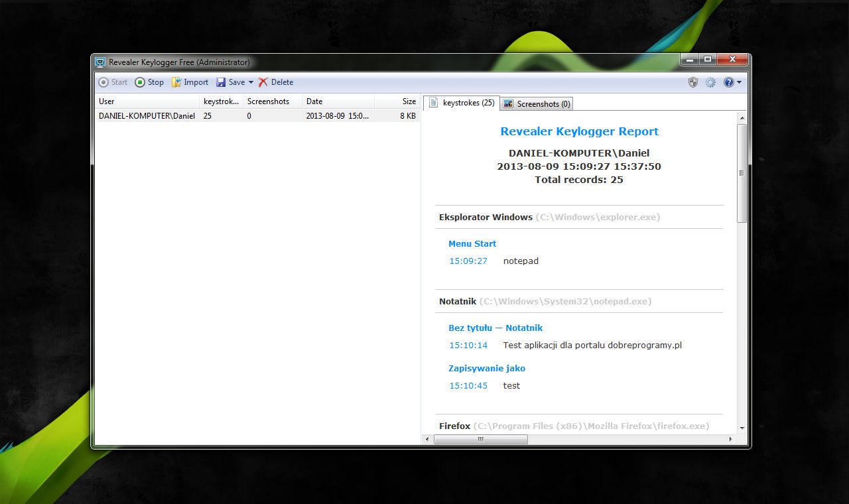Click the 8 KB size cell
849x504 pixels.
pos(407,115)
